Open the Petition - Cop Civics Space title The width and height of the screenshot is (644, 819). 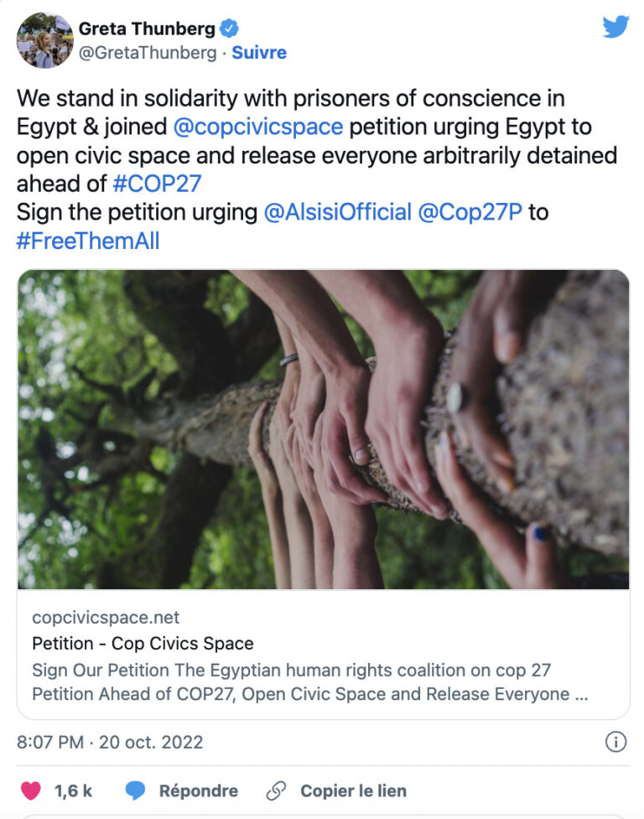pyautogui.click(x=143, y=644)
